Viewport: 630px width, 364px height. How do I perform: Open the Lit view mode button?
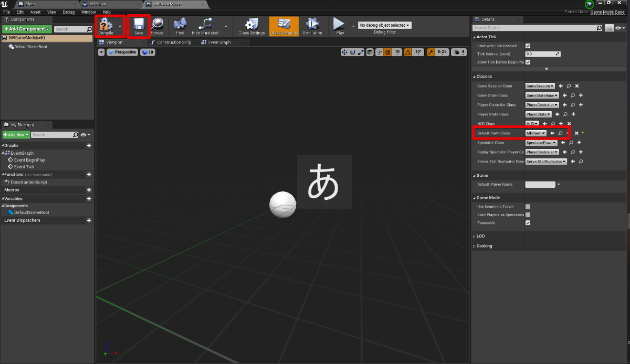click(x=148, y=52)
